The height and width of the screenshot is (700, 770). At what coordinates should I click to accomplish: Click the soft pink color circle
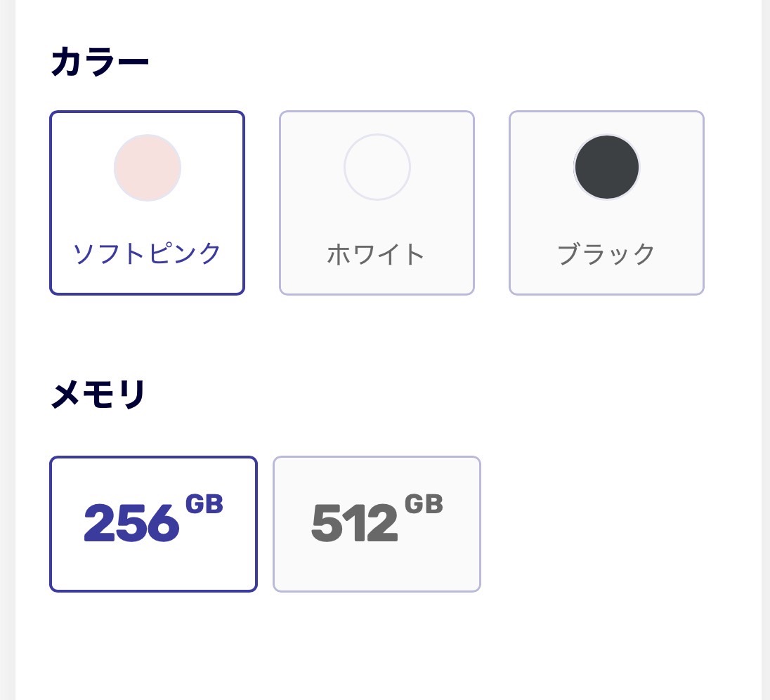click(x=148, y=168)
